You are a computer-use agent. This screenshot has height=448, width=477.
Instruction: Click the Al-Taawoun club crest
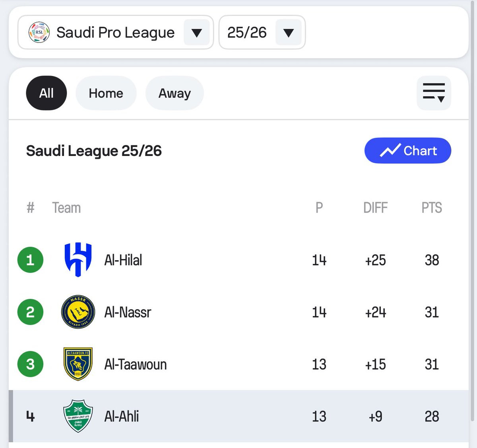pyautogui.click(x=78, y=364)
